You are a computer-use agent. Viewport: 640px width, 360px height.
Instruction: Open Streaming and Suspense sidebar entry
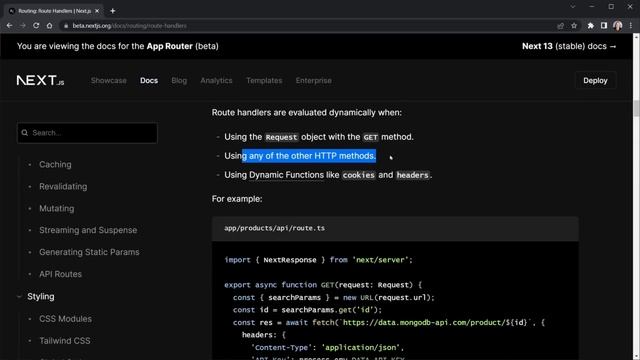(88, 230)
